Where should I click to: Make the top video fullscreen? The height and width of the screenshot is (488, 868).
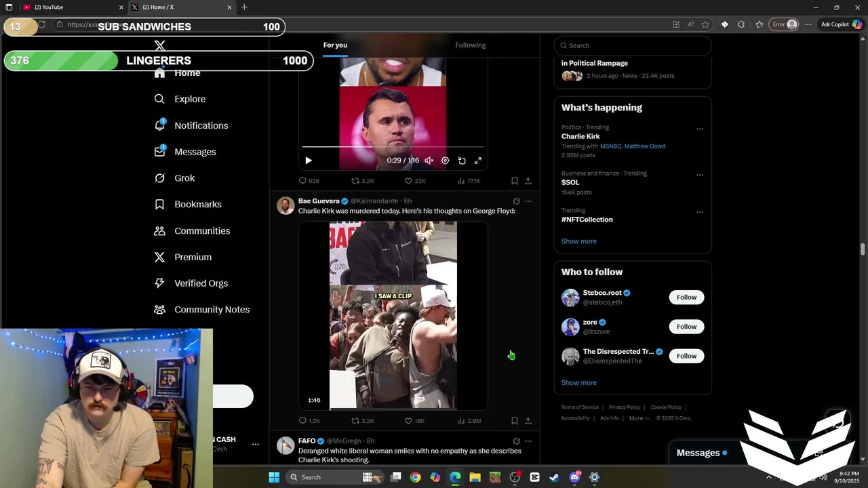pos(478,161)
